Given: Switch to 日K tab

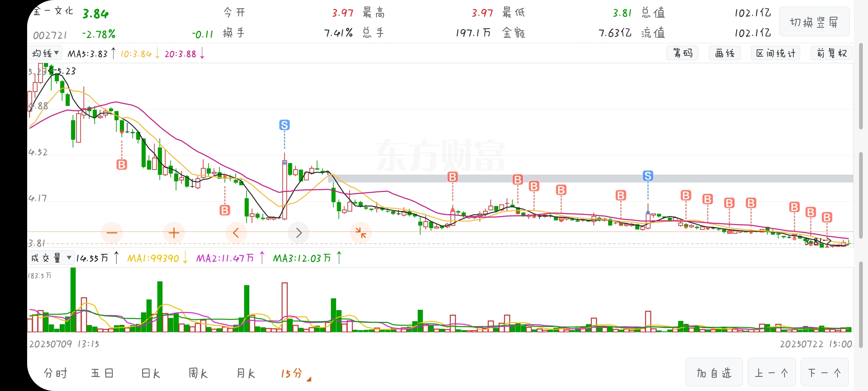Looking at the screenshot, I should tap(151, 373).
